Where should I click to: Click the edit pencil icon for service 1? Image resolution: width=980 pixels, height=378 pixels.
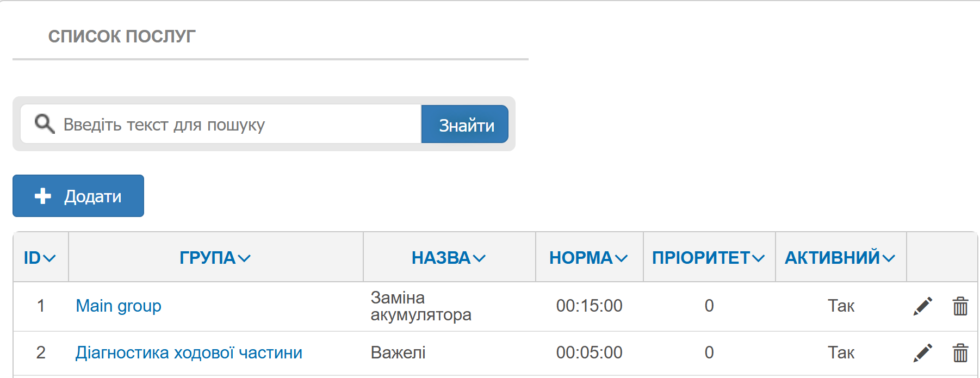pos(922,306)
